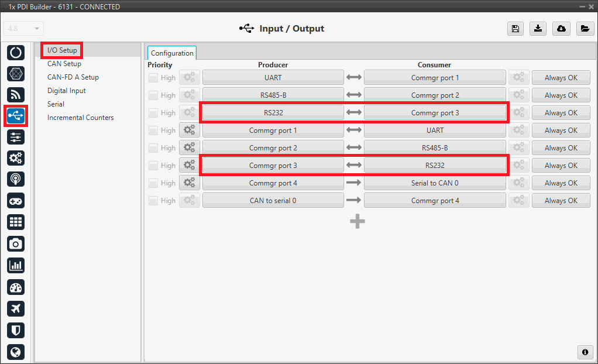The height and width of the screenshot is (364, 598).
Task: Toggle High priority for RS232 producer row
Action: pyautogui.click(x=153, y=113)
